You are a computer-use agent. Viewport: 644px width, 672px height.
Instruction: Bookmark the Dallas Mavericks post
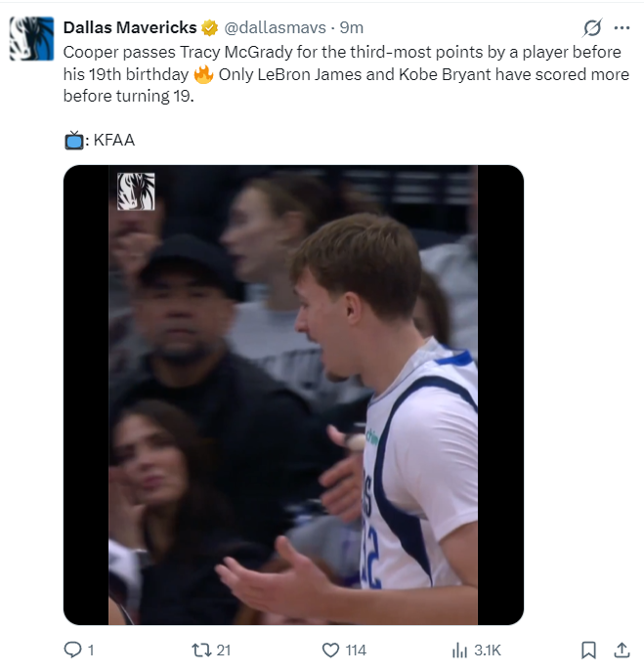pyautogui.click(x=588, y=650)
